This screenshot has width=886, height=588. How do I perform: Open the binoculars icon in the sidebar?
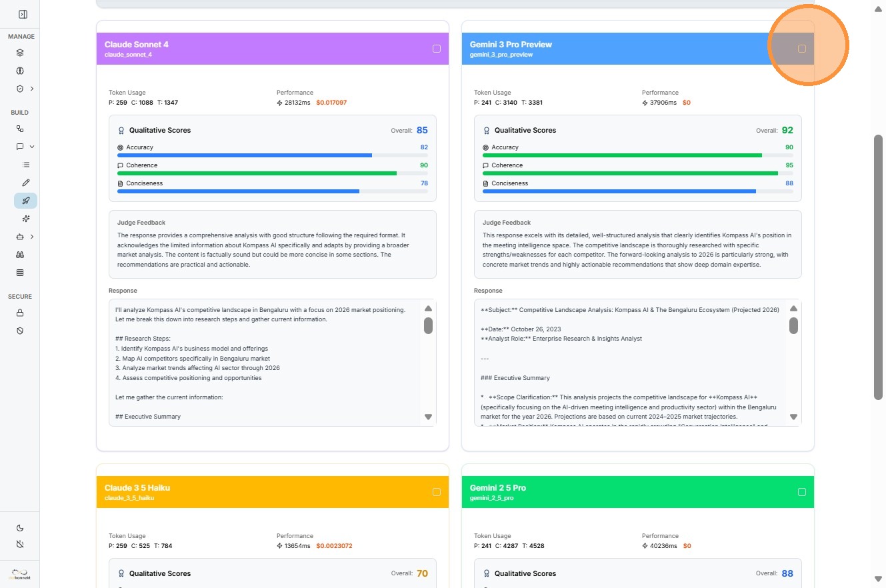pos(20,255)
